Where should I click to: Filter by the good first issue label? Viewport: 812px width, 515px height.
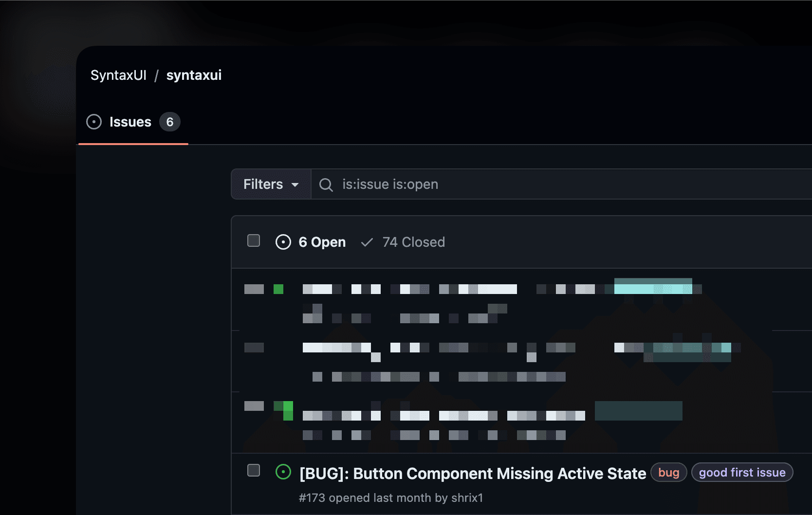pyautogui.click(x=742, y=472)
